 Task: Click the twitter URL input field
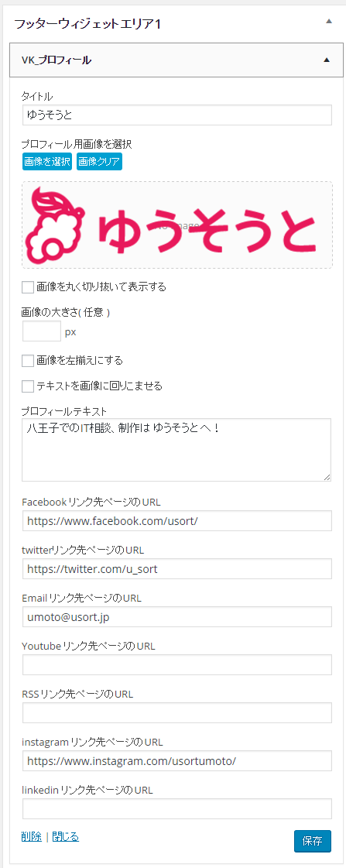(x=177, y=568)
